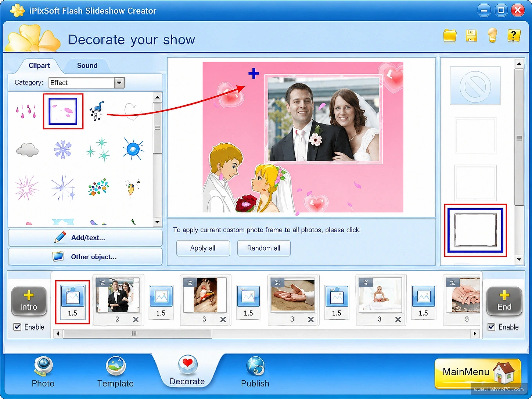The image size is (532, 399).
Task: Click the clipart list scrollbar thumb
Action: pyautogui.click(x=157, y=128)
